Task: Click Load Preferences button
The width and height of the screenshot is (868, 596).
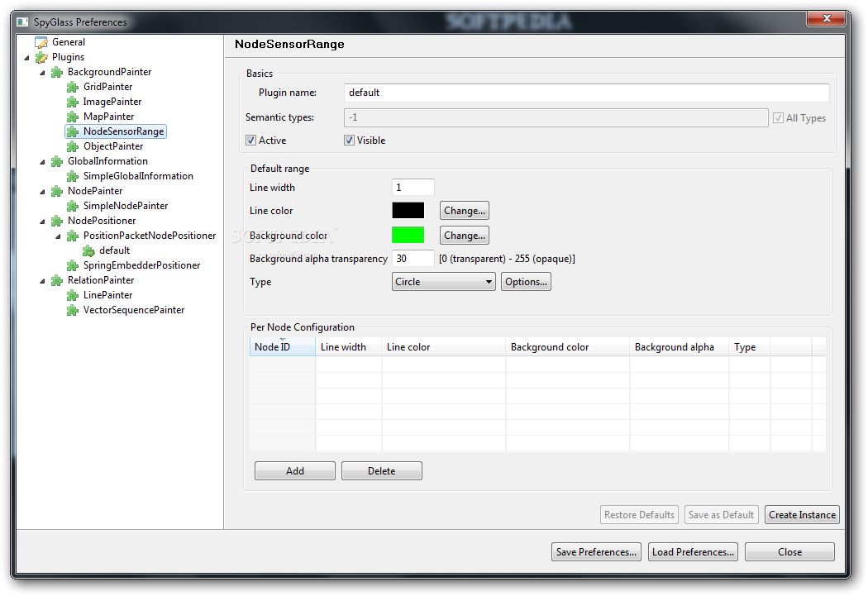Action: coord(693,551)
